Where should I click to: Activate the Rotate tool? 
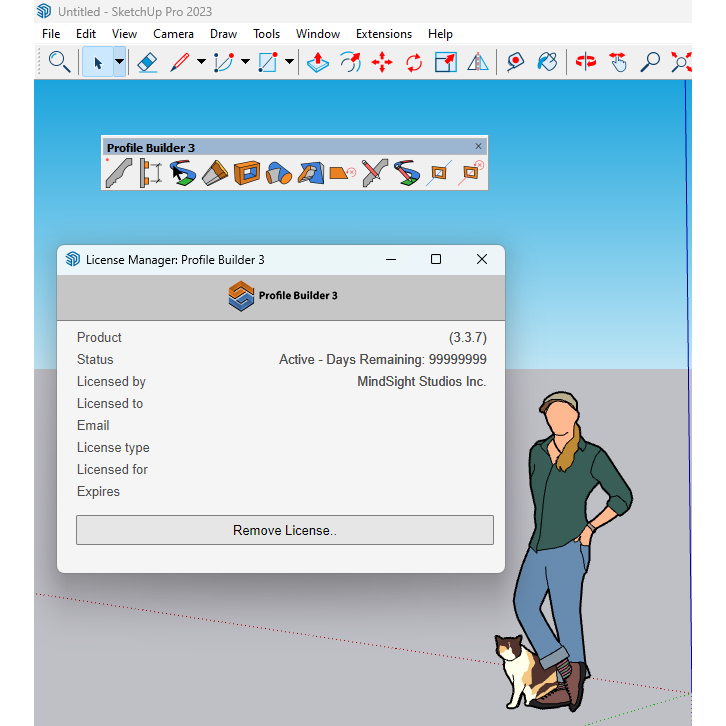coord(414,62)
